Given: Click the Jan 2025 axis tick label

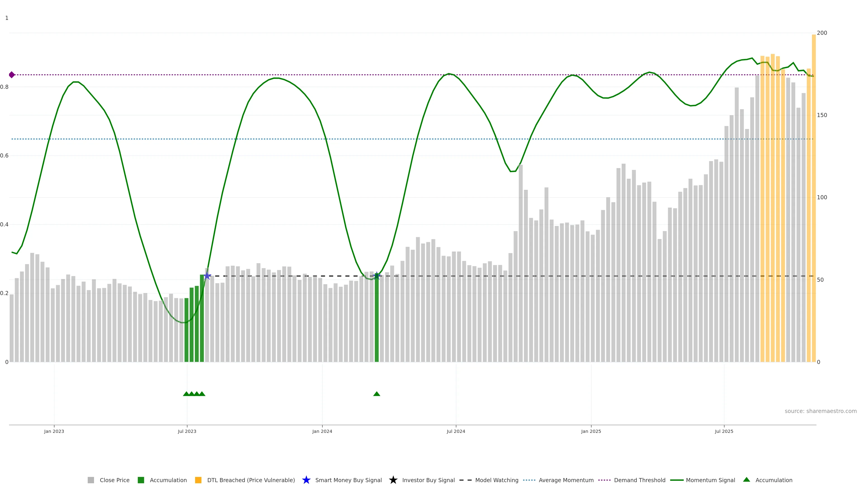Looking at the screenshot, I should coord(591,431).
